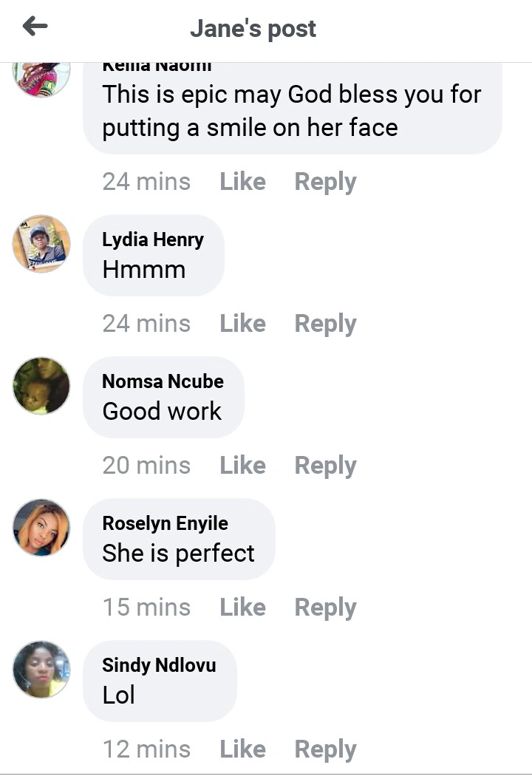Open Nomsa Ncube's profile picture
The image size is (532, 779).
(41, 386)
